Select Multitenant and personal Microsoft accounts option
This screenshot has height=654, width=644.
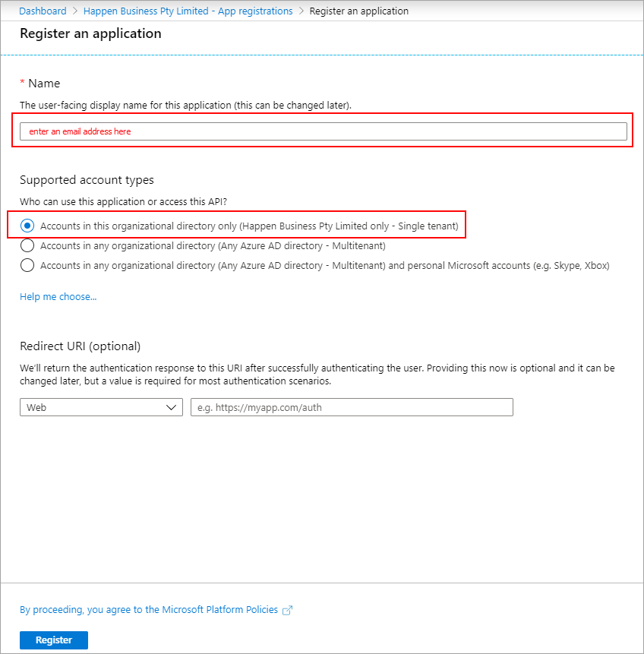click(x=28, y=265)
